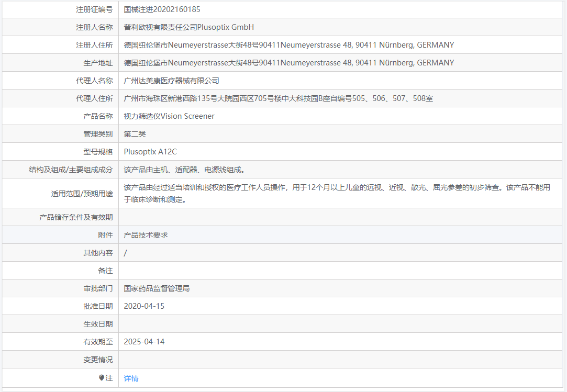
Task: Select agent name 广州达美康医疗器械有限公司
Action: [x=171, y=81]
